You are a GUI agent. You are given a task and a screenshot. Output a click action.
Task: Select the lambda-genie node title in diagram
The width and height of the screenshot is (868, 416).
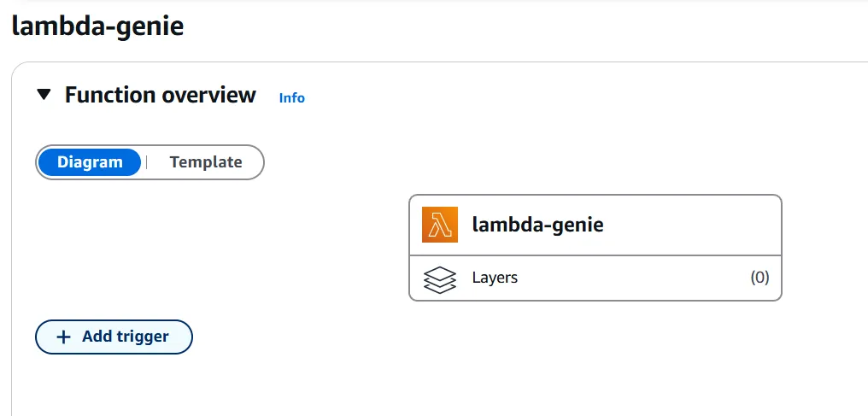pyautogui.click(x=537, y=225)
